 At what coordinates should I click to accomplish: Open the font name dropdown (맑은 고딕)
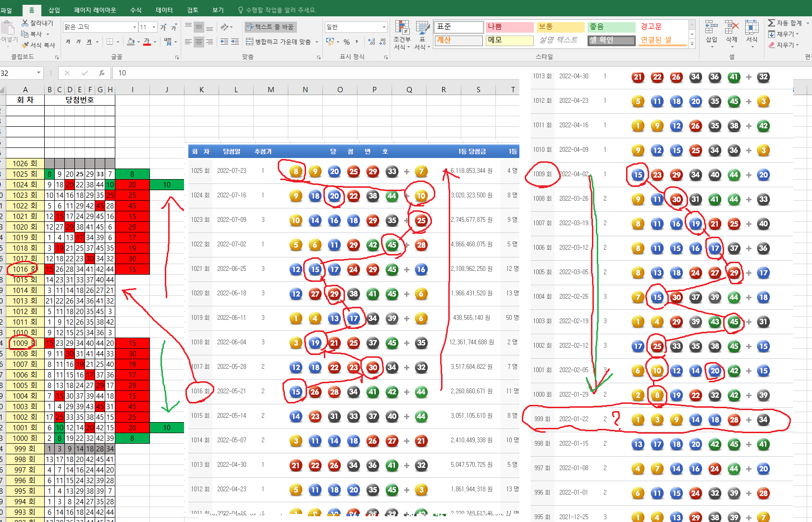click(x=135, y=27)
